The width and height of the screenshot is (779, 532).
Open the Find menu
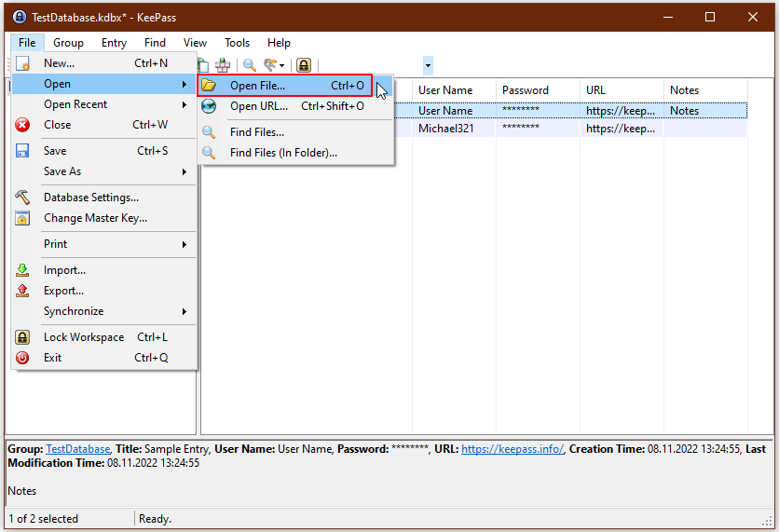[x=155, y=43]
